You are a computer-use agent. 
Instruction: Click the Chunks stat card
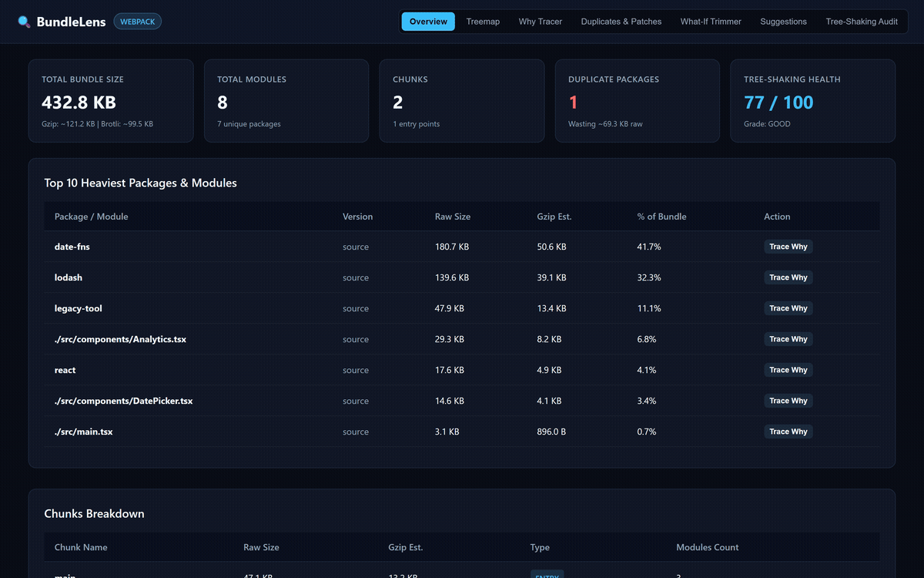click(462, 101)
